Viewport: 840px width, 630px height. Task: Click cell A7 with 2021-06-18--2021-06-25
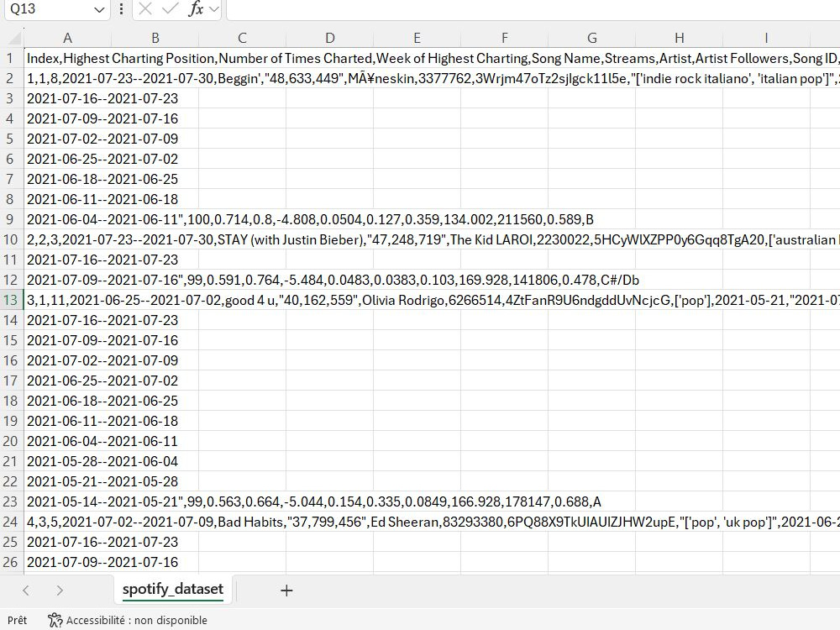[x=67, y=180]
